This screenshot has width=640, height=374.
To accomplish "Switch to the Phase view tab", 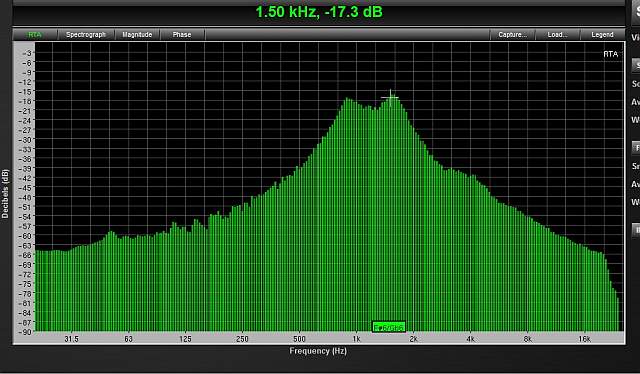I will coord(182,35).
